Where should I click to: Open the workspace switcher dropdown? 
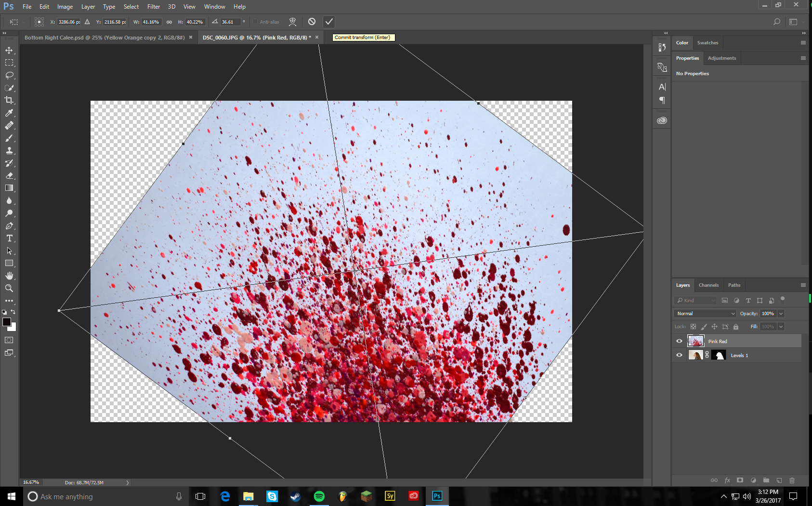pyautogui.click(x=793, y=22)
